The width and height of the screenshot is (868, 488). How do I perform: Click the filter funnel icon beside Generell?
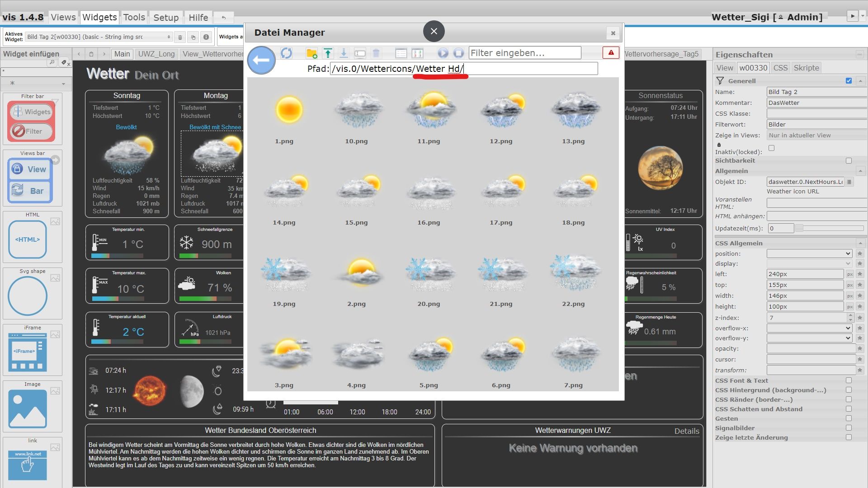pos(720,80)
